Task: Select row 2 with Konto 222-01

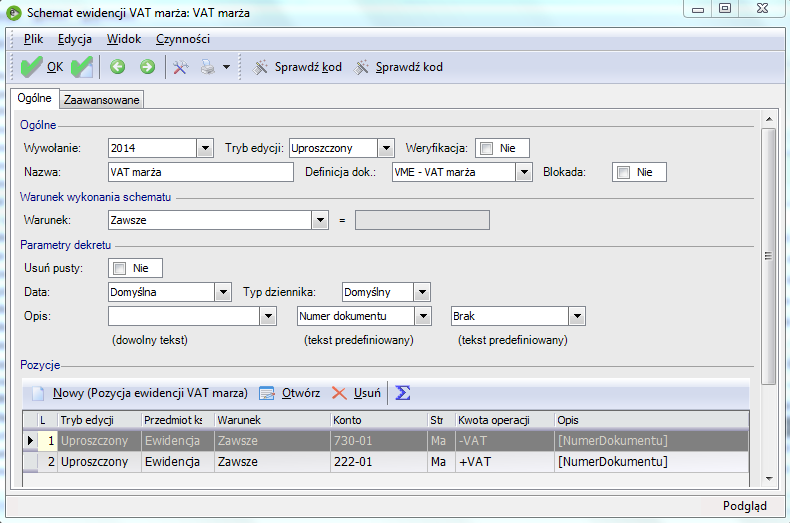Action: pos(386,462)
